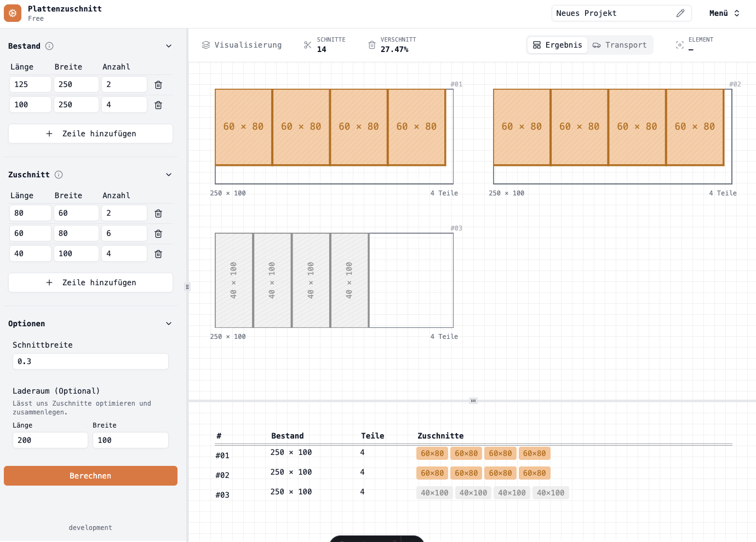
Task: Delete the 125 × 250 stock row
Action: tap(158, 85)
